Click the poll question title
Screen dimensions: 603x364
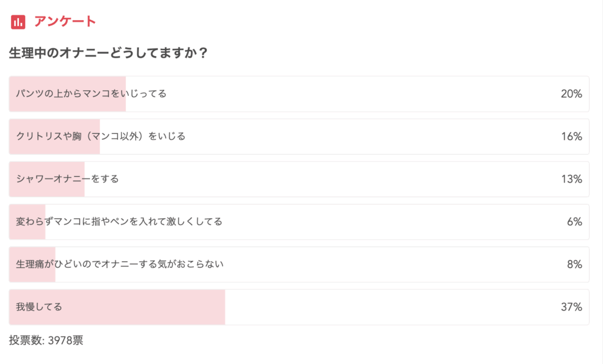pos(108,53)
